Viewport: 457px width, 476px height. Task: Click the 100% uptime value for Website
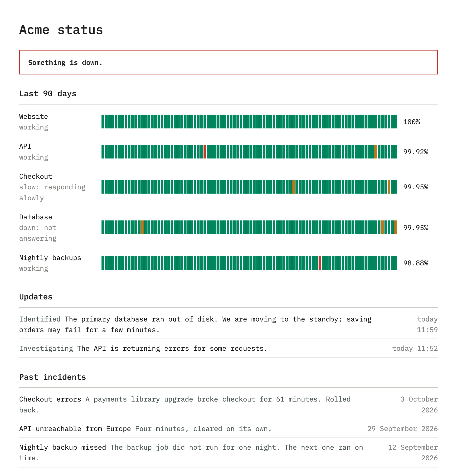click(x=412, y=122)
